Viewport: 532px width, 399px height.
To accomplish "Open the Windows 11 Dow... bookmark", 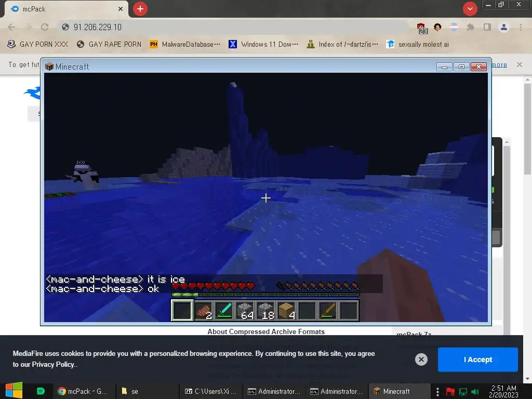I will click(x=263, y=45).
